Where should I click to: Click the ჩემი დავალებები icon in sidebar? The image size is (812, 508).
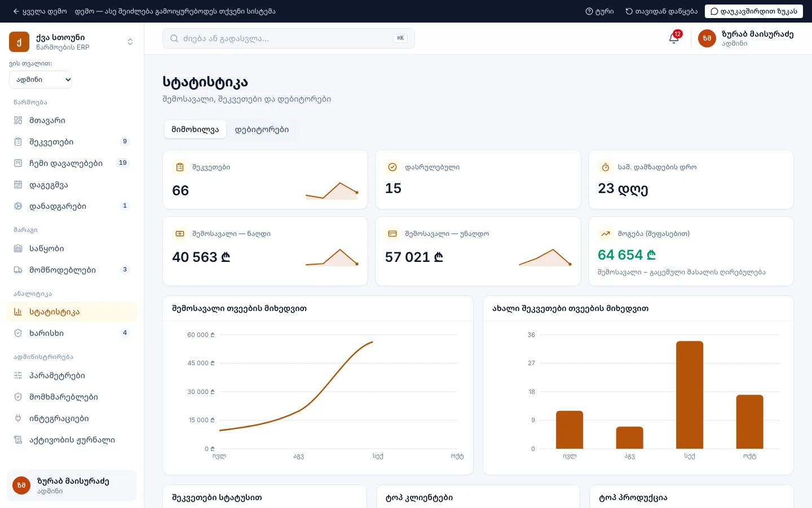pyautogui.click(x=18, y=163)
